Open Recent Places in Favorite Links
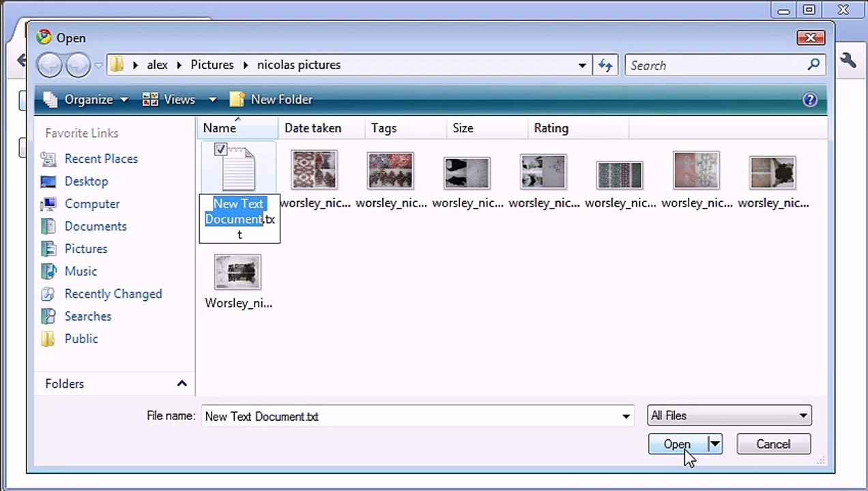This screenshot has width=868, height=491. tap(89, 159)
